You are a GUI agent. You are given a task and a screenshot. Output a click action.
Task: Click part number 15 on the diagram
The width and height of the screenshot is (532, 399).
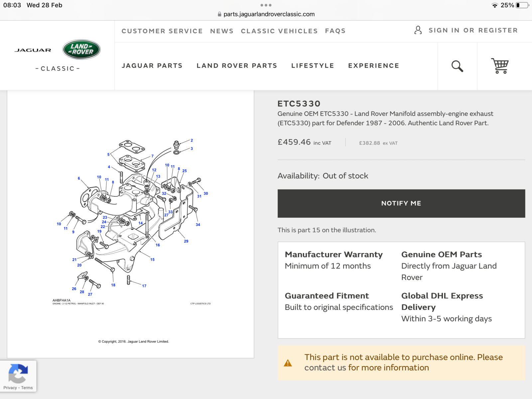click(152, 259)
